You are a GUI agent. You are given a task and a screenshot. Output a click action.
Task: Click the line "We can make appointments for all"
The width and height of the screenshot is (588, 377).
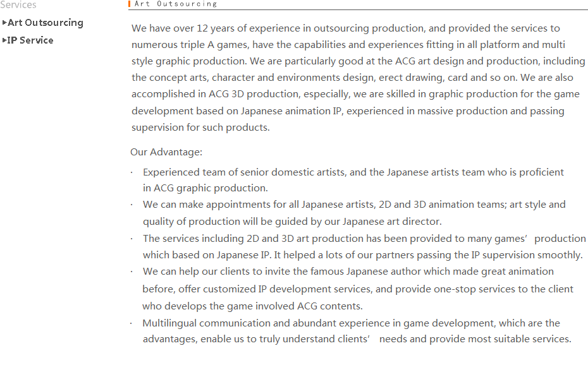354,205
